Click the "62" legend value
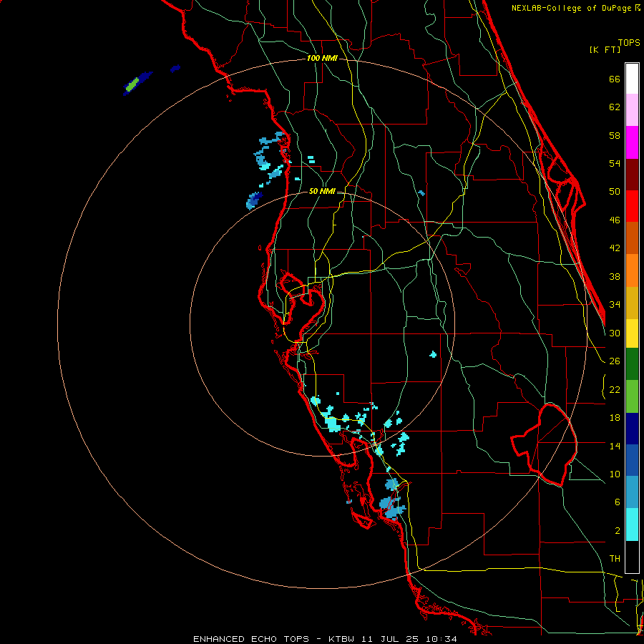Image resolution: width=644 pixels, height=644 pixels. click(x=615, y=107)
